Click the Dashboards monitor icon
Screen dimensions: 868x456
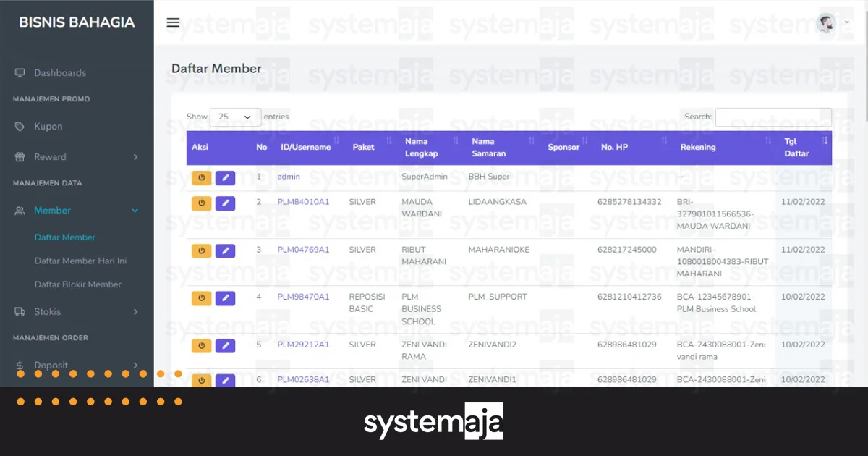click(20, 73)
